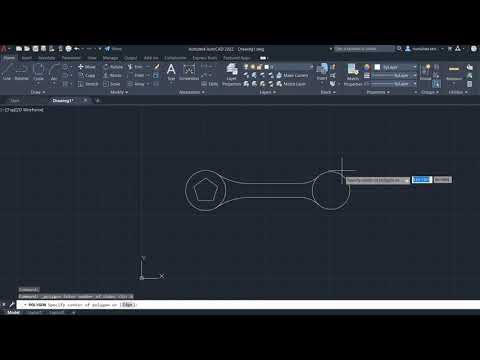Click the Move tool

(x=87, y=67)
